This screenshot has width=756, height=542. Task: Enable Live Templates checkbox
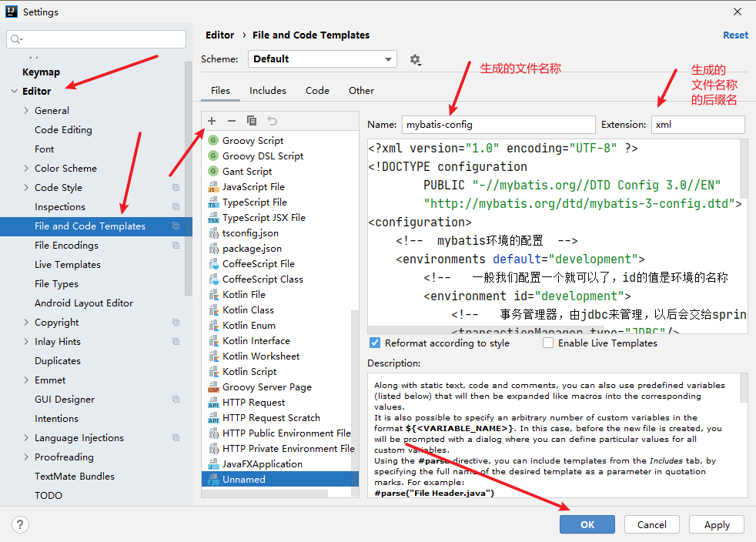tap(547, 343)
